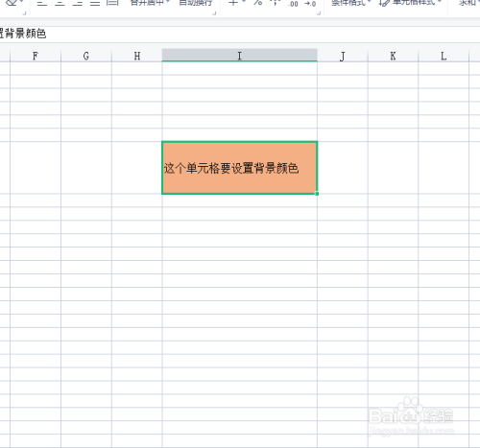This screenshot has height=448, width=480.
Task: Click the increase decimal places icon (.00)
Action: tap(293, 4)
